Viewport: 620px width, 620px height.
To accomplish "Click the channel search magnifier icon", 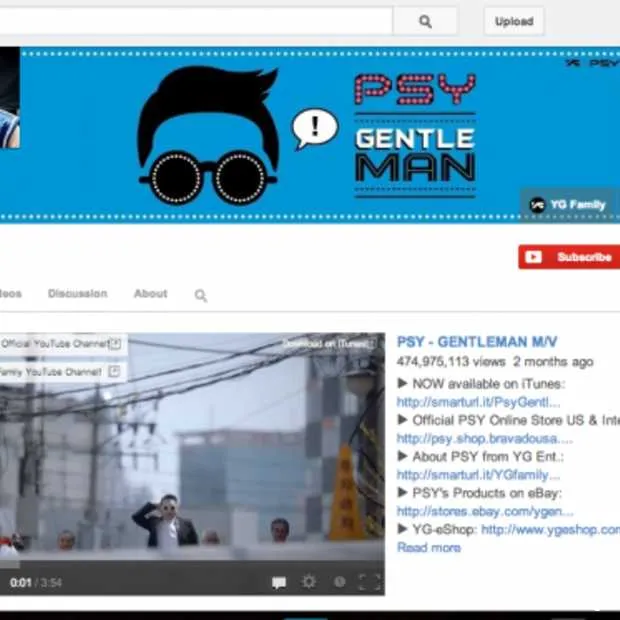I will (201, 295).
